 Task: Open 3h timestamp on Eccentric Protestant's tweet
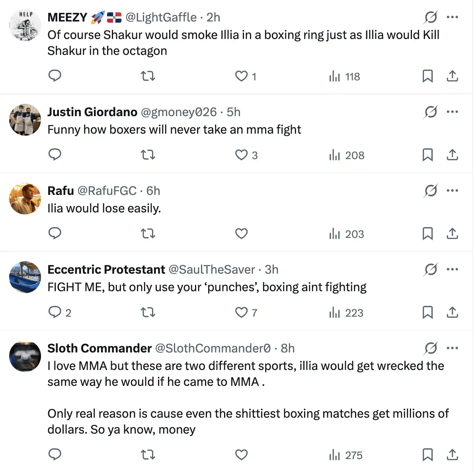pyautogui.click(x=271, y=269)
